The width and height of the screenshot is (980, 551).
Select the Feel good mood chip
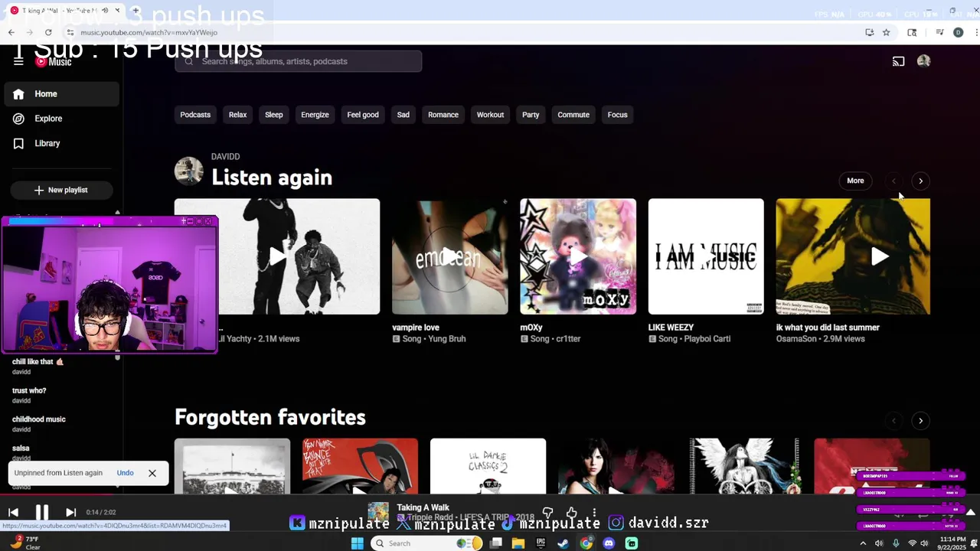(x=363, y=115)
